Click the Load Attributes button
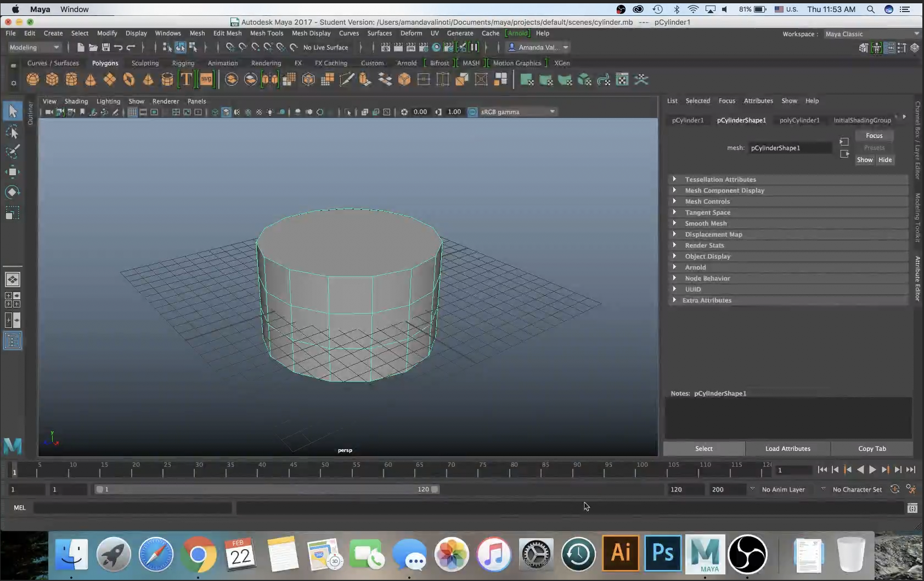This screenshot has width=924, height=581. (x=788, y=449)
